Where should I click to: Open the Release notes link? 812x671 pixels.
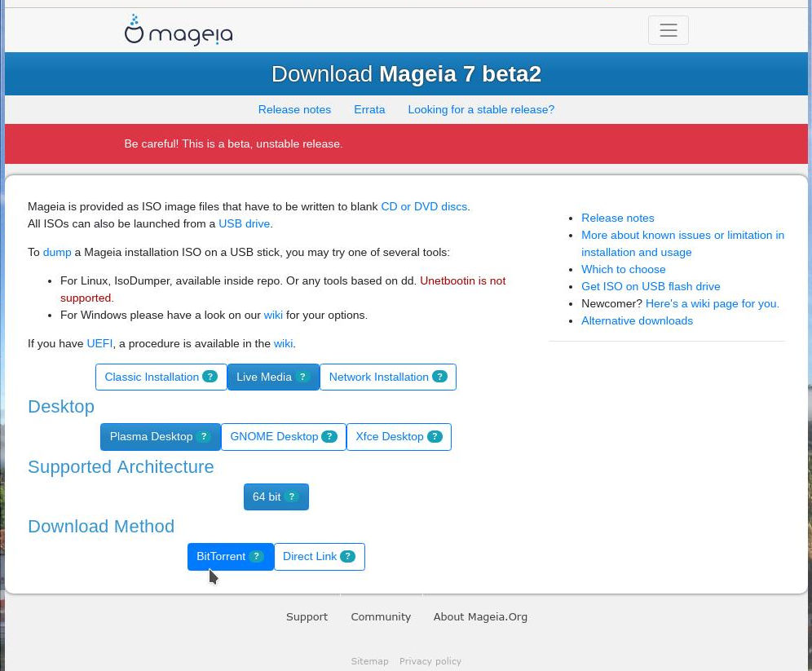pos(294,109)
